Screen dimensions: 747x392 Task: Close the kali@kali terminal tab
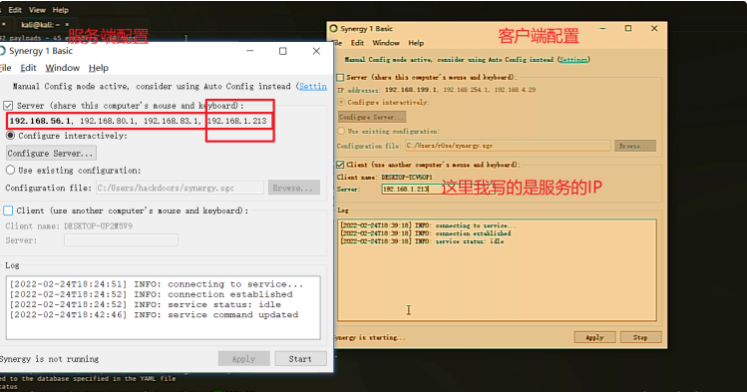pos(67,24)
